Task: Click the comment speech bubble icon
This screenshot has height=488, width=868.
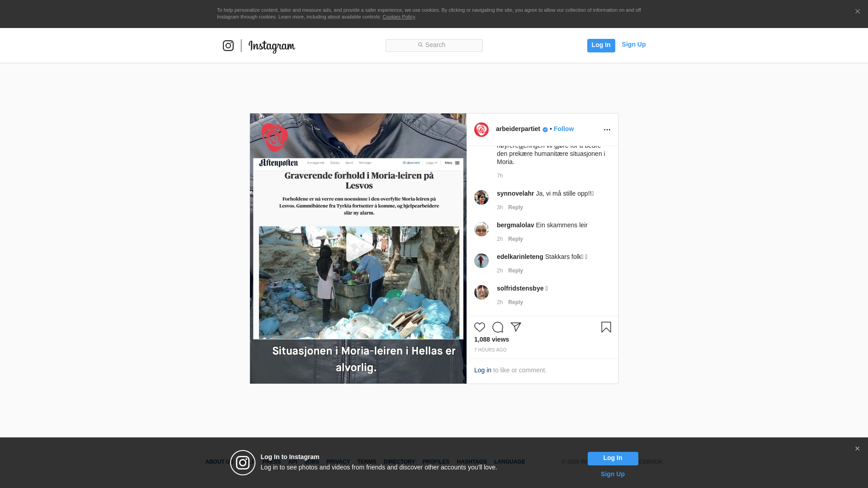Action: (x=498, y=327)
